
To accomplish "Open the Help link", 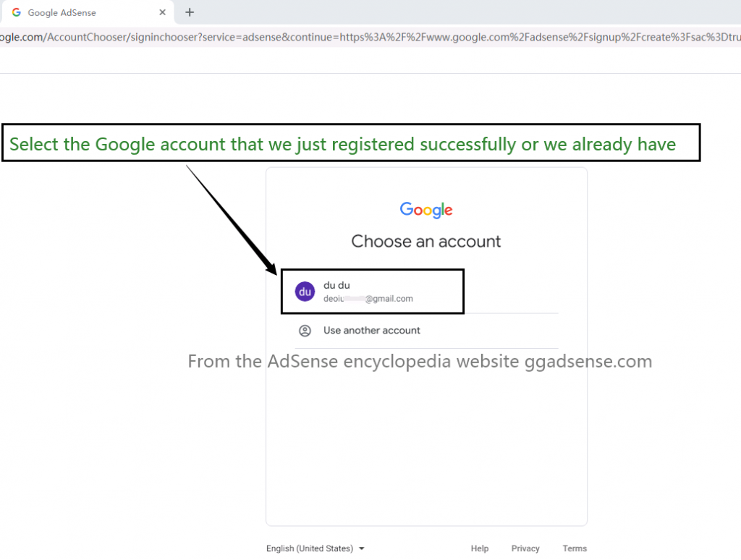I will pyautogui.click(x=479, y=548).
